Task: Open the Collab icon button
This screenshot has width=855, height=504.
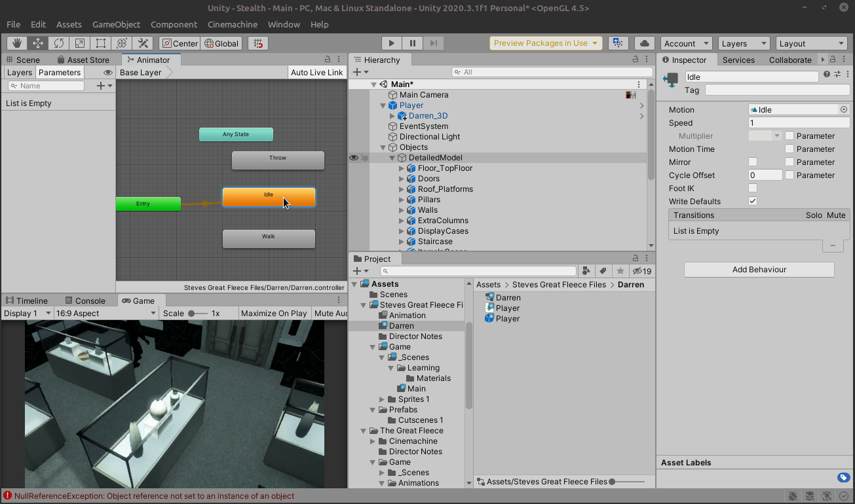Action: pos(618,43)
